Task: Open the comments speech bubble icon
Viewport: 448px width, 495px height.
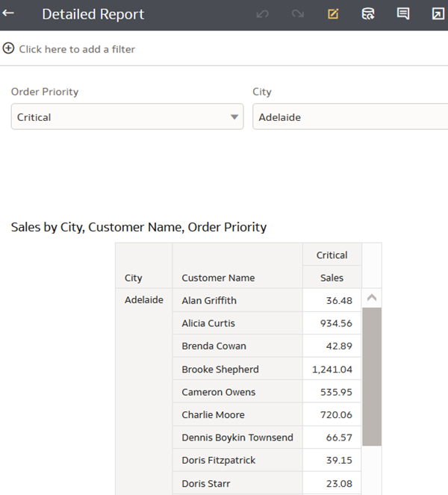Action: pos(403,14)
